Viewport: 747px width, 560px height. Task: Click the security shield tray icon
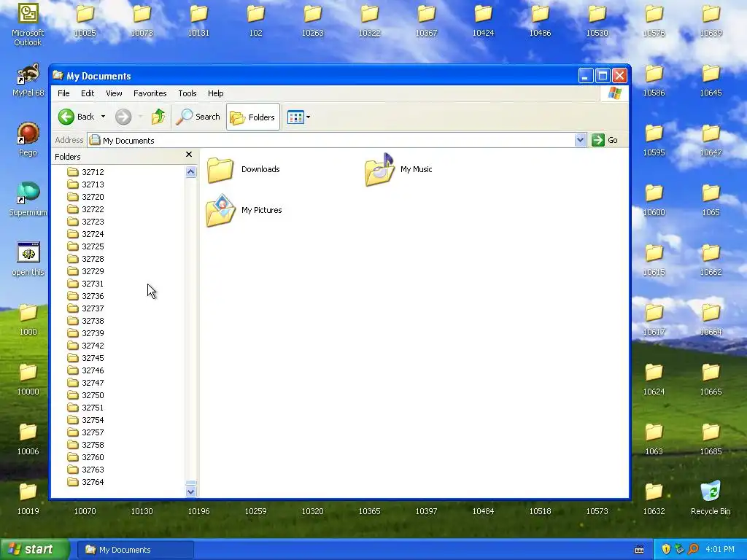666,549
